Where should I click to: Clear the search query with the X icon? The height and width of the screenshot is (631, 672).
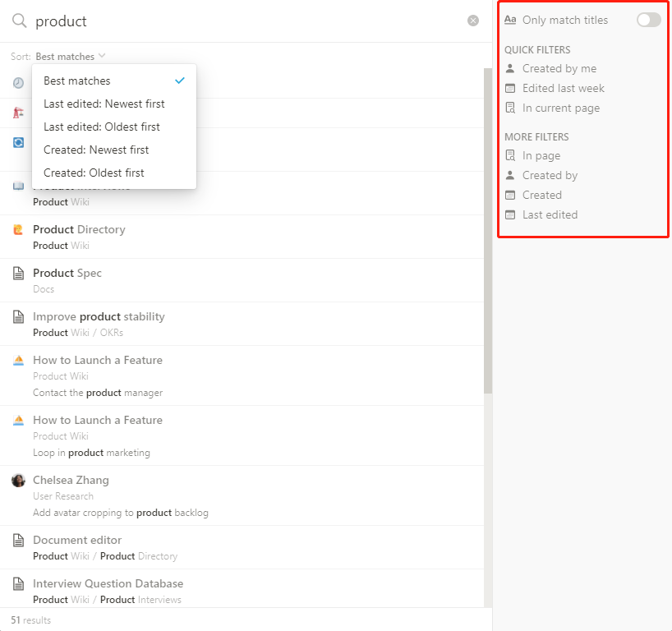click(x=472, y=21)
